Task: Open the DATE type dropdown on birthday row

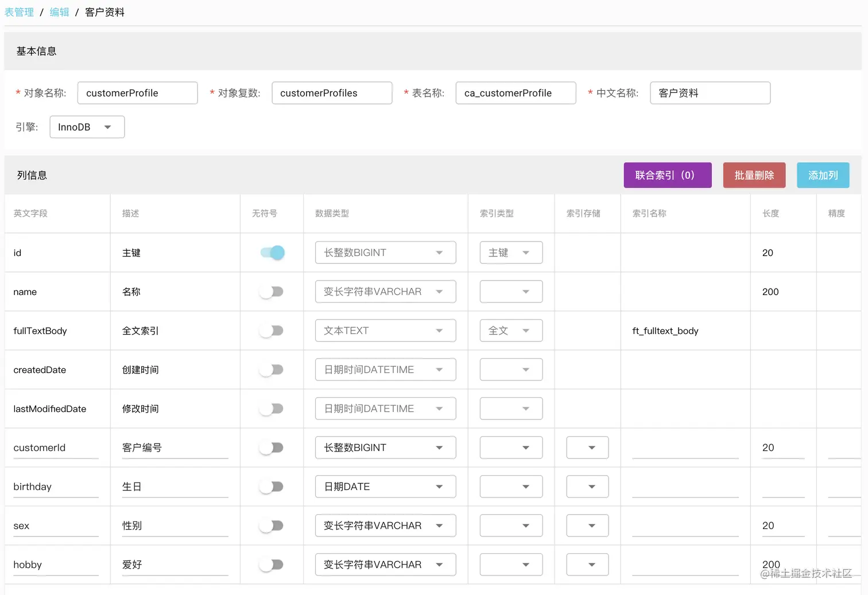Action: click(x=385, y=486)
